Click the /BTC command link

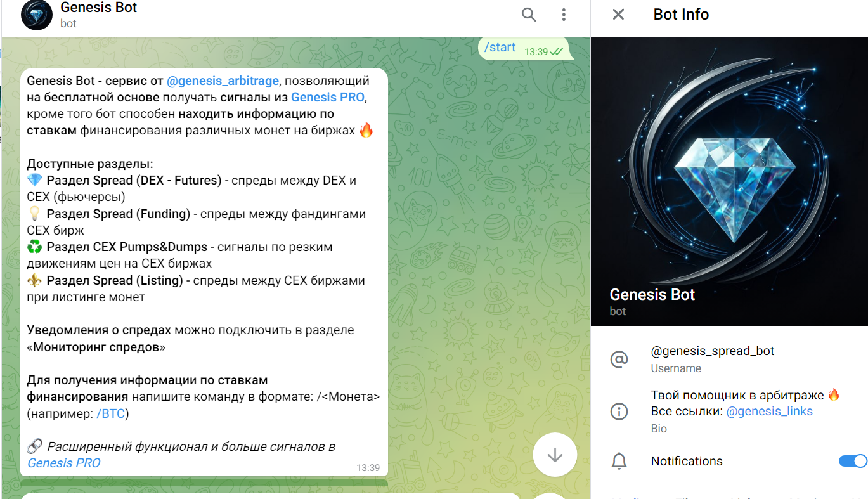pyautogui.click(x=111, y=414)
